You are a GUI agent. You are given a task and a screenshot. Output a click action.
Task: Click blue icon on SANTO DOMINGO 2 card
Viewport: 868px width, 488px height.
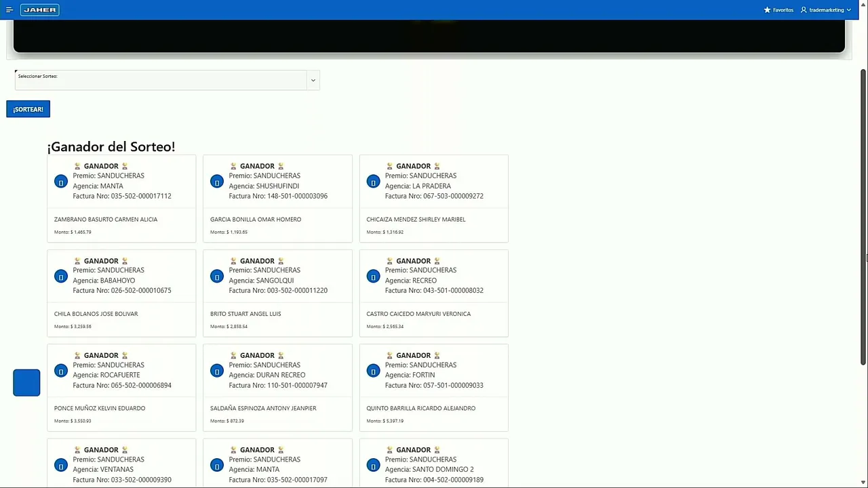click(x=373, y=465)
